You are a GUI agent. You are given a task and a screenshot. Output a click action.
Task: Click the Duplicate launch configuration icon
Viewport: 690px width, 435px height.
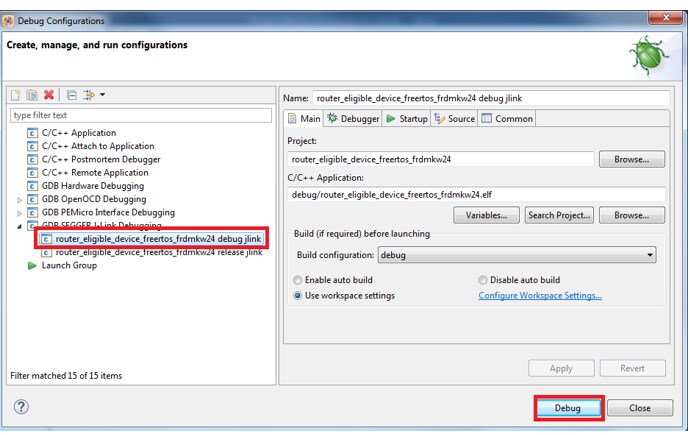32,95
